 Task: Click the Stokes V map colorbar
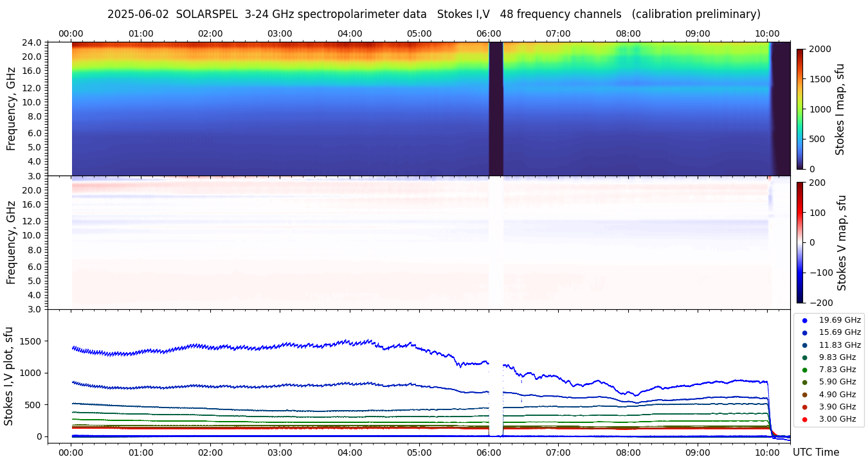[x=800, y=242]
